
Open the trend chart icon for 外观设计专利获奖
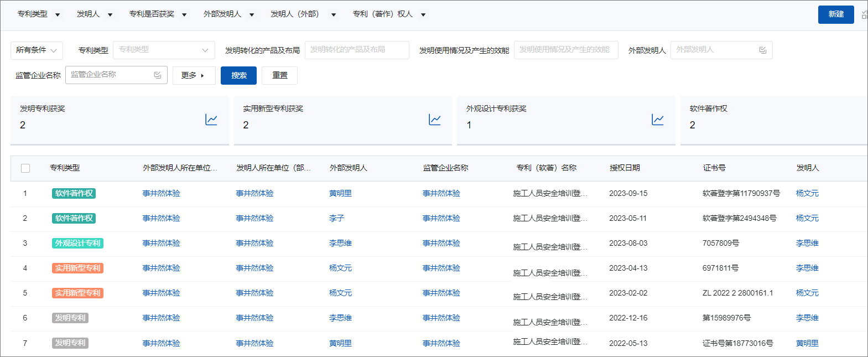coord(658,120)
